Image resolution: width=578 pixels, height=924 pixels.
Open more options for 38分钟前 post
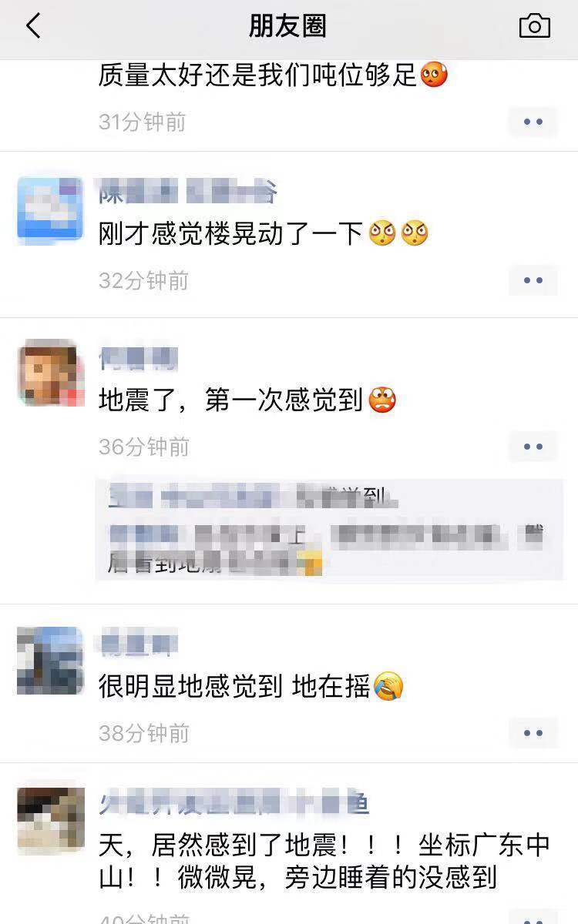point(533,733)
